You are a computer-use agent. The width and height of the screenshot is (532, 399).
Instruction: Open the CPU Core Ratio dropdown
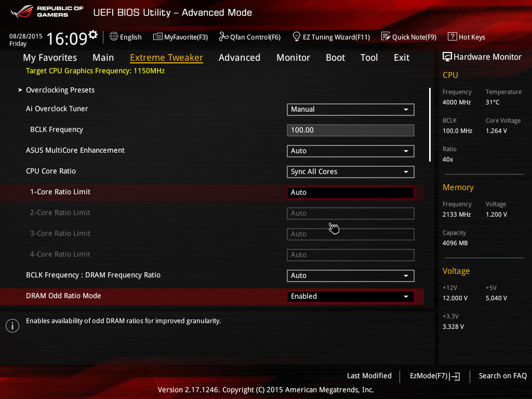click(351, 172)
